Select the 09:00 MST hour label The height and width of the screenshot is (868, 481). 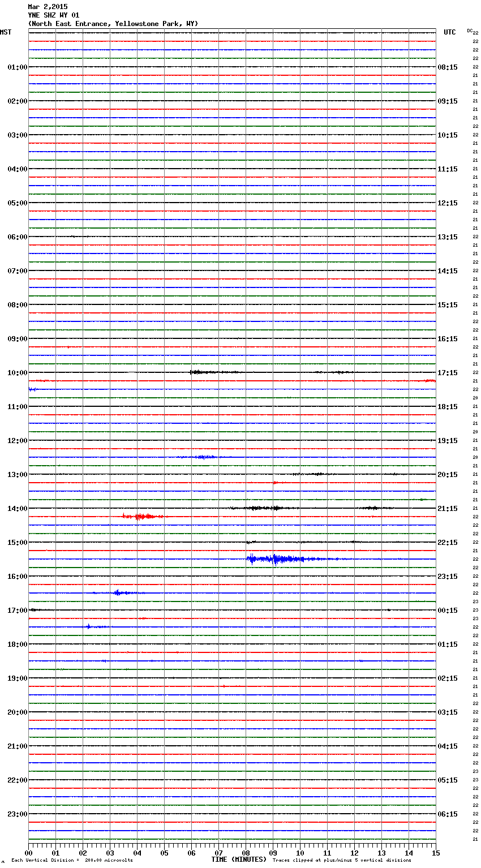pyautogui.click(x=18, y=339)
